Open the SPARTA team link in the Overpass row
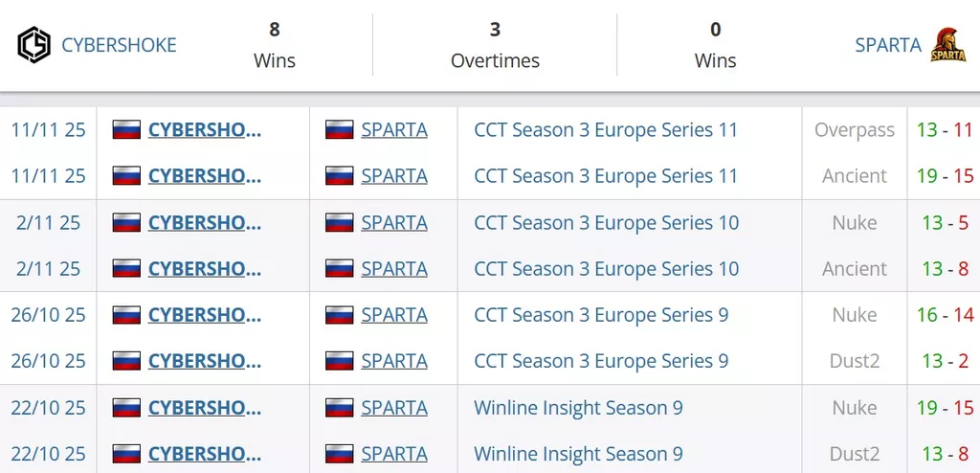This screenshot has width=980, height=473. [x=394, y=130]
